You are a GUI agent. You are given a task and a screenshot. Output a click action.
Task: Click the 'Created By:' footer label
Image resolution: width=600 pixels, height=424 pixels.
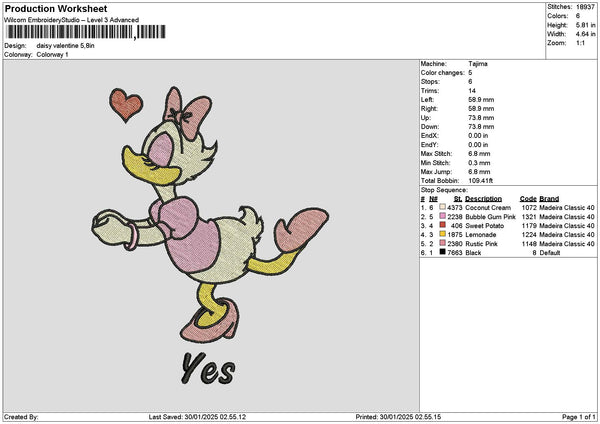(x=21, y=417)
